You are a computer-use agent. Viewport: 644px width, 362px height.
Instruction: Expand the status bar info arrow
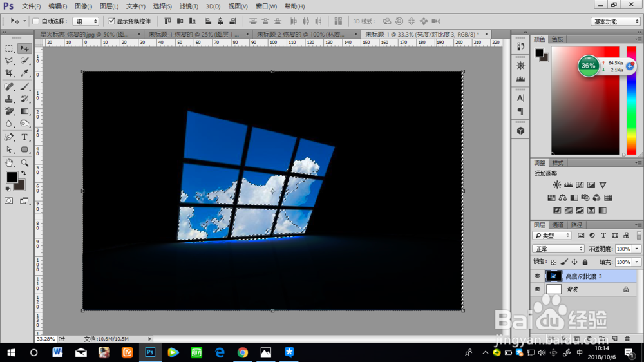coord(149,339)
